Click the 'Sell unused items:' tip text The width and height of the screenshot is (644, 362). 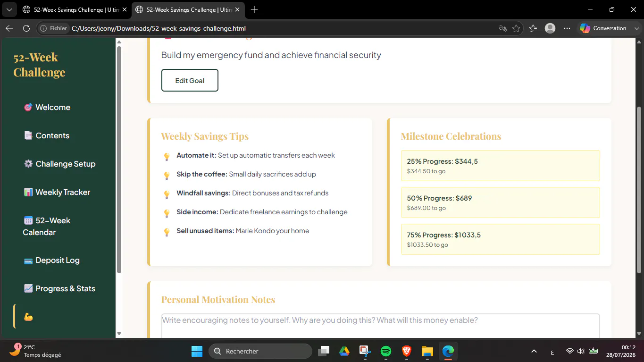coord(205,231)
